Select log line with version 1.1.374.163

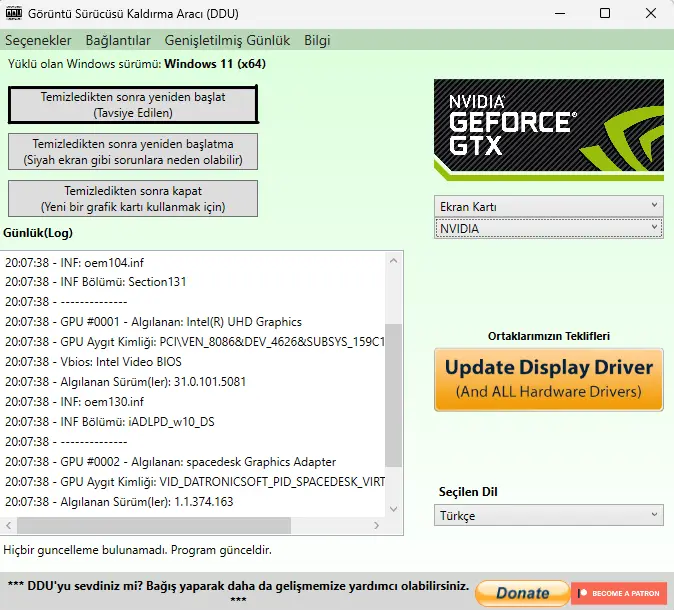119,502
